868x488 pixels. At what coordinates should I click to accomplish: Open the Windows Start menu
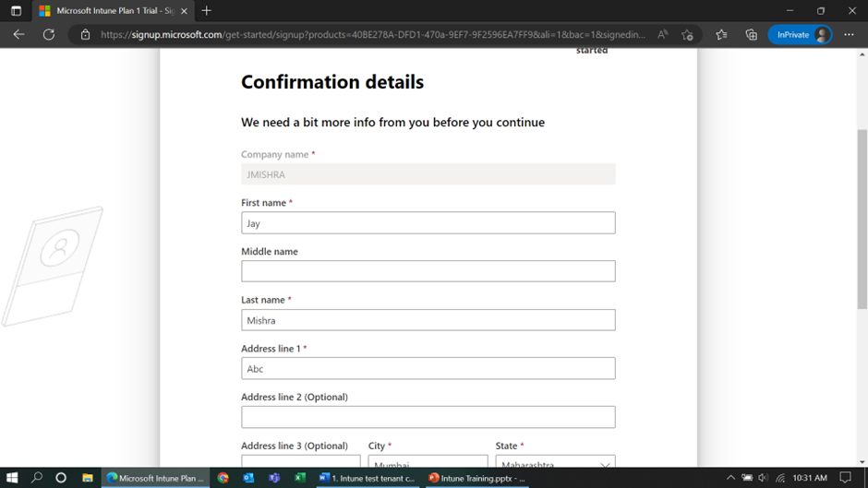[x=12, y=478]
